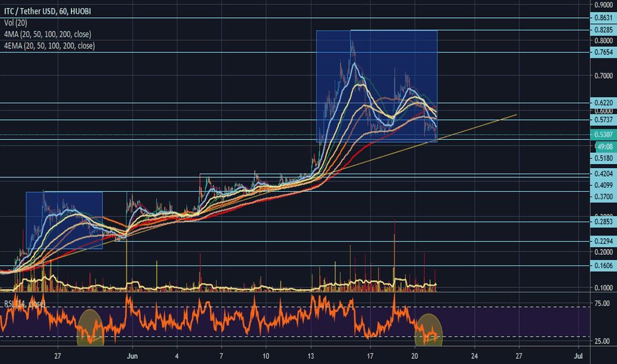Click the RSI 25.00 scale label
Viewport: 617px width, 364px height.
[x=602, y=341]
